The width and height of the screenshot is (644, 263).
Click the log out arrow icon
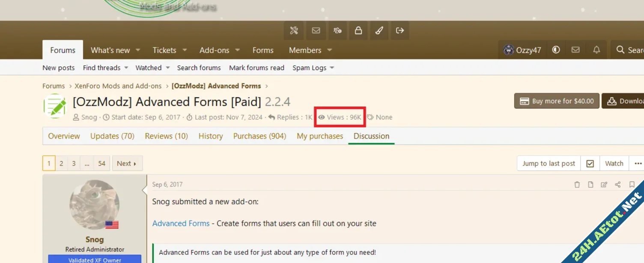pyautogui.click(x=400, y=30)
